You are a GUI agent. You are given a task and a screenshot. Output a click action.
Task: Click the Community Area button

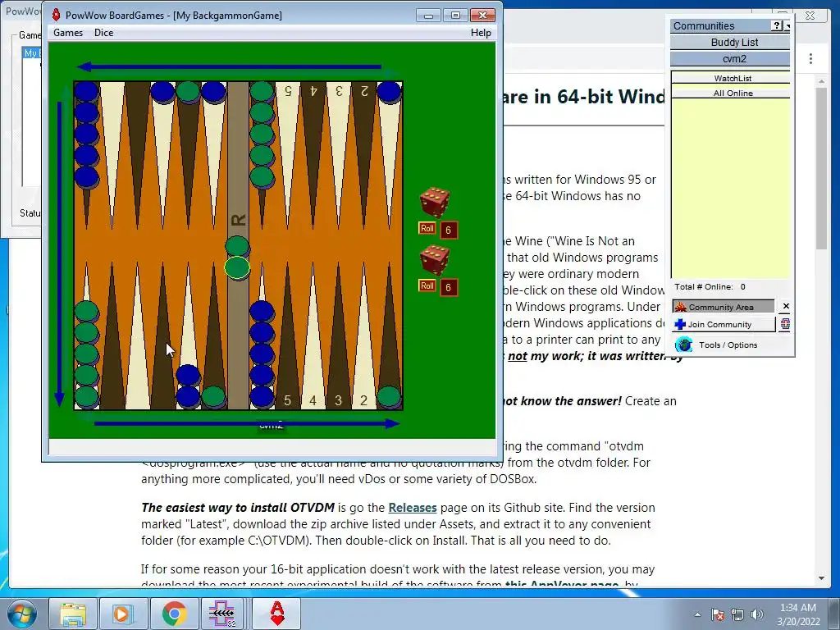[x=724, y=307]
